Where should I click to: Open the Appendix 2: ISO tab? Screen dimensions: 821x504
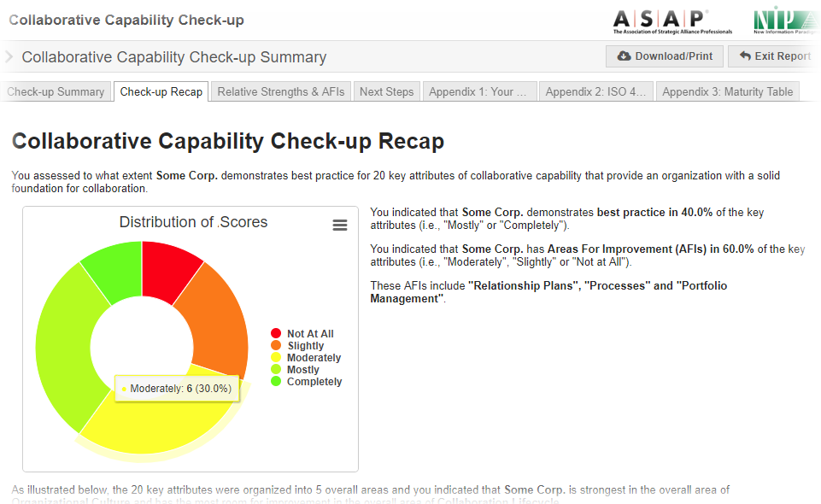(x=595, y=91)
